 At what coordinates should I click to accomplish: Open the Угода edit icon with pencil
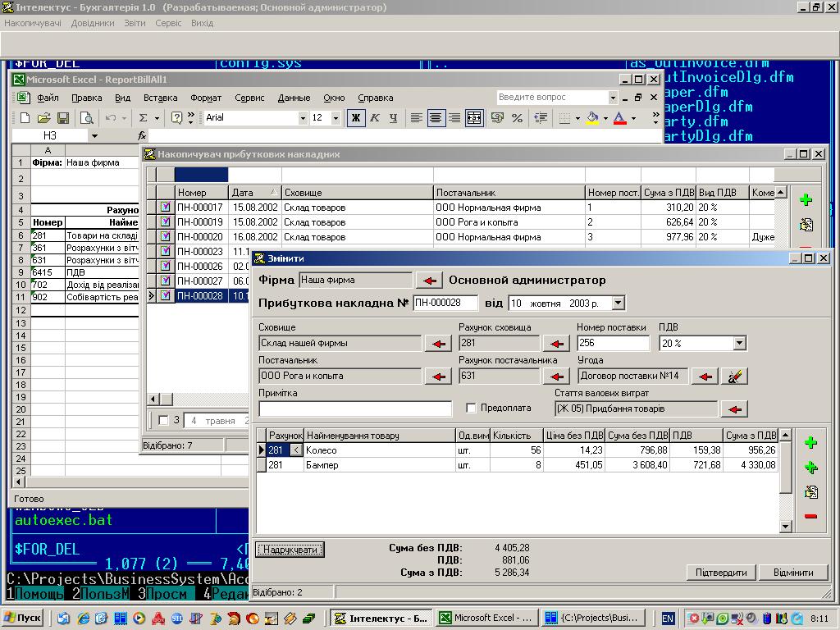pos(734,377)
